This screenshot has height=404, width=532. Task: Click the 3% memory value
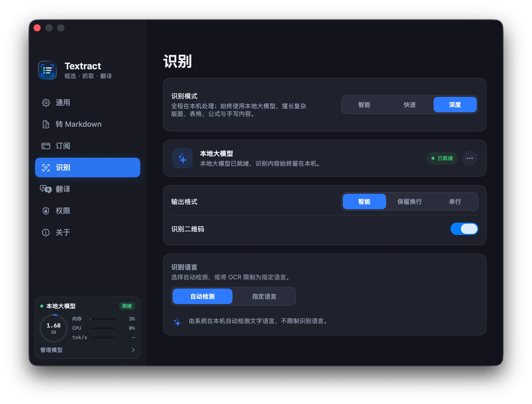pos(132,319)
